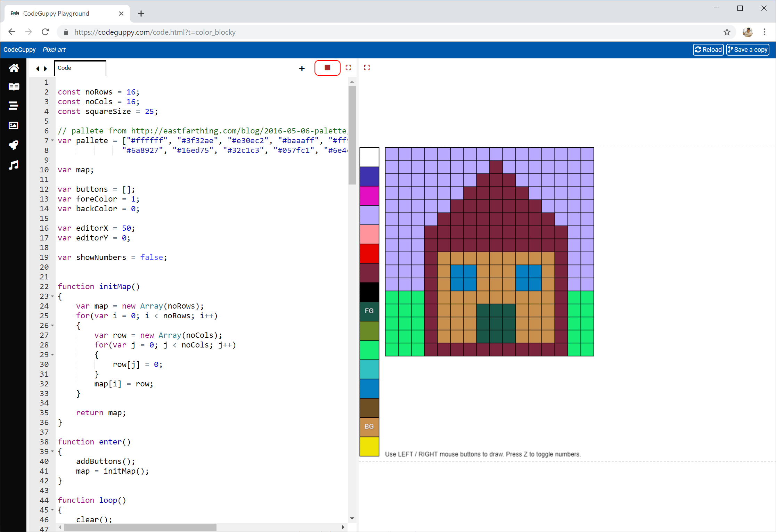776x532 pixels.
Task: Open the lessons list sidebar icon
Action: coord(14,106)
